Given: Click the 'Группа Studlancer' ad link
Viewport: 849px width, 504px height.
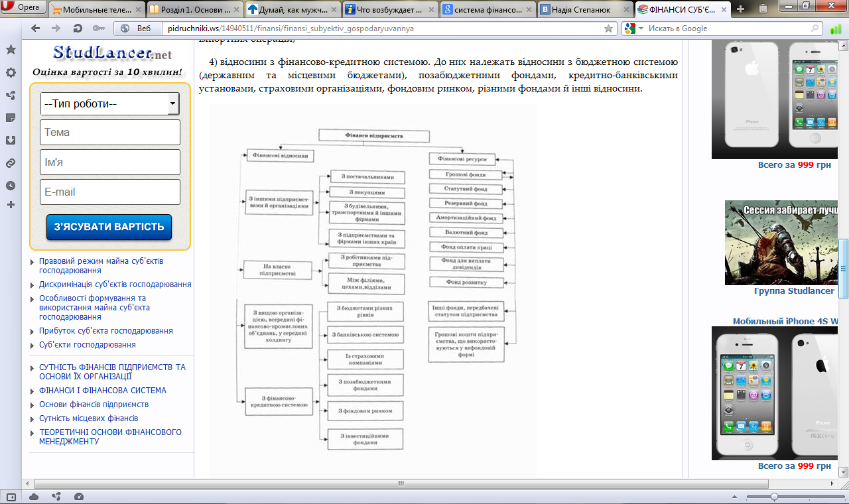Looking at the screenshot, I should pyautogui.click(x=794, y=290).
